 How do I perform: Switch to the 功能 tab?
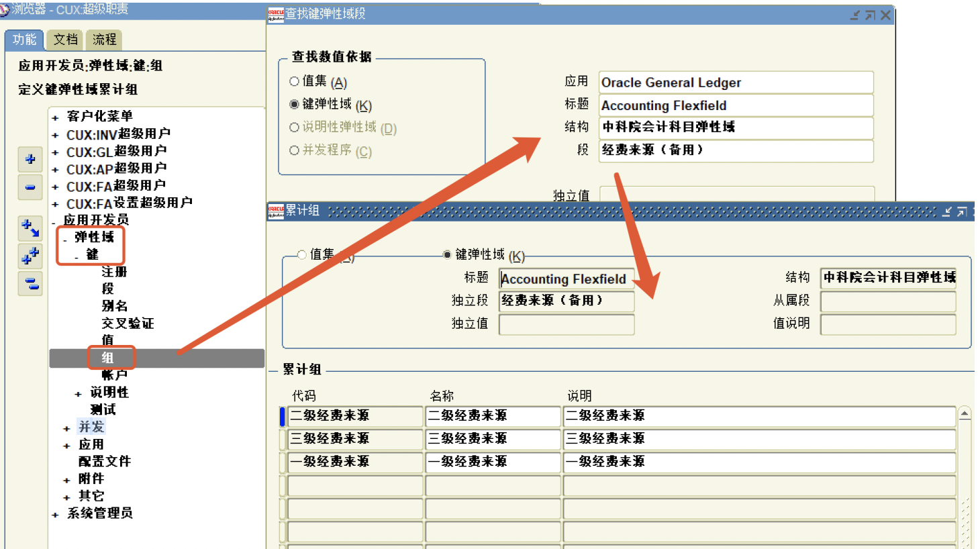point(25,40)
